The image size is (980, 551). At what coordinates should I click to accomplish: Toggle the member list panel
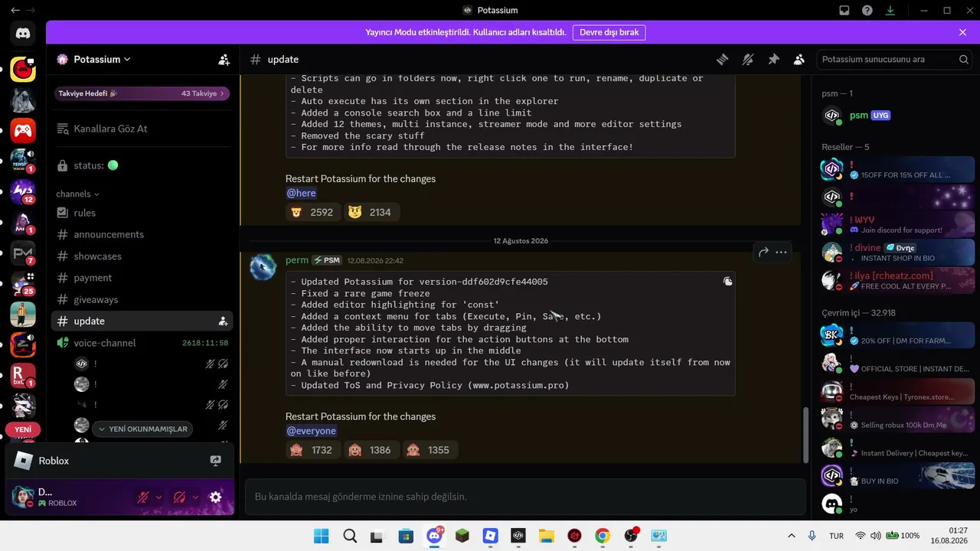pos(799,60)
